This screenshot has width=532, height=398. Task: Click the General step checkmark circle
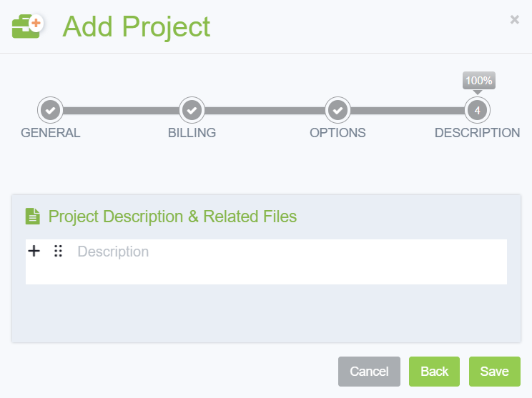[50, 110]
